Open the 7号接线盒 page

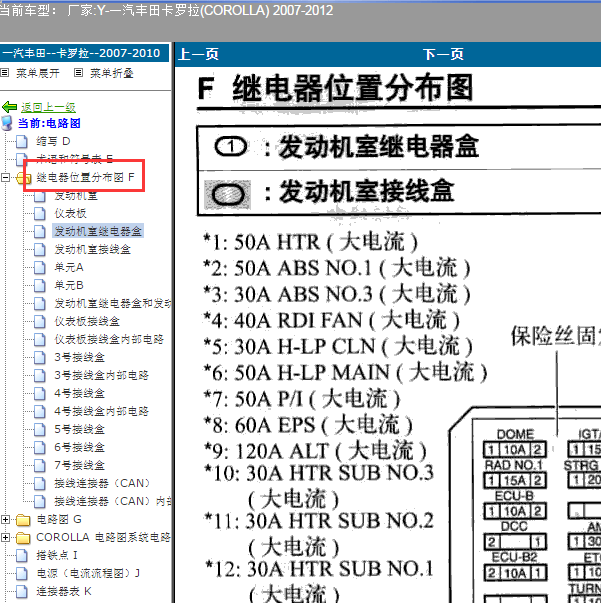(x=80, y=465)
